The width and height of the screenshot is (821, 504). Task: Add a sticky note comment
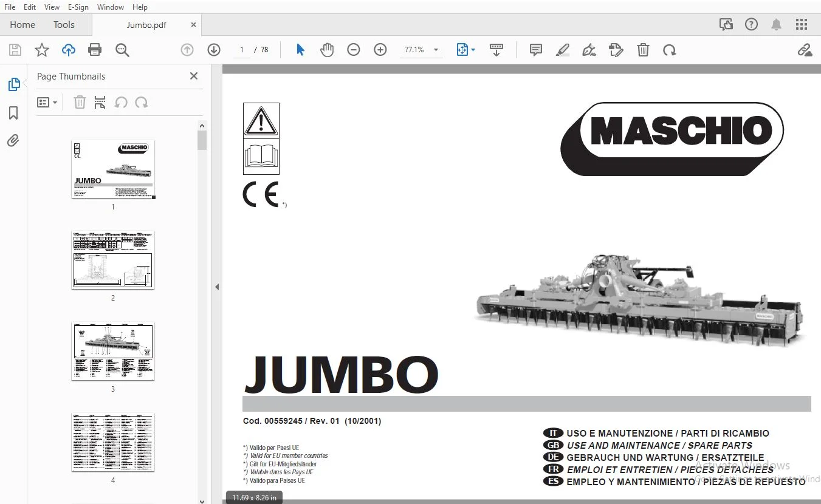coord(536,50)
